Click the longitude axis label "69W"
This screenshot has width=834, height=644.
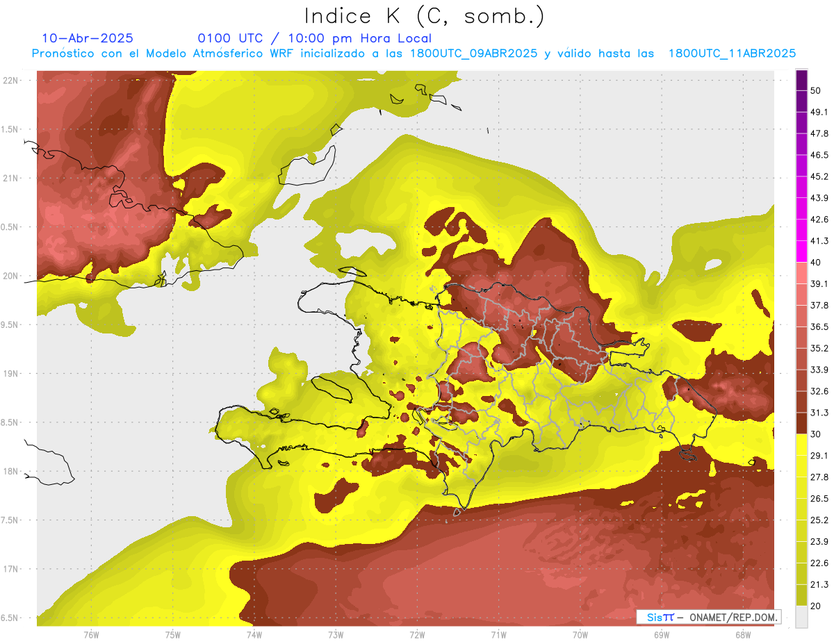pyautogui.click(x=661, y=635)
